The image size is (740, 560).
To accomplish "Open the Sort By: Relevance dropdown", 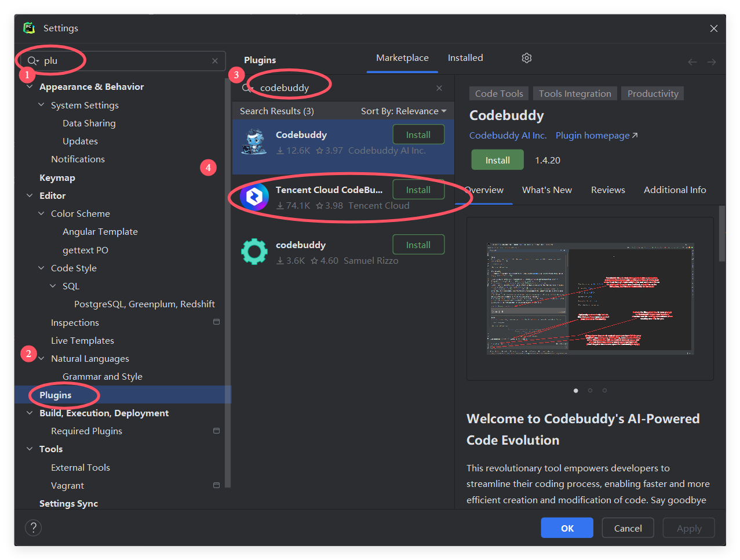I will 403,111.
